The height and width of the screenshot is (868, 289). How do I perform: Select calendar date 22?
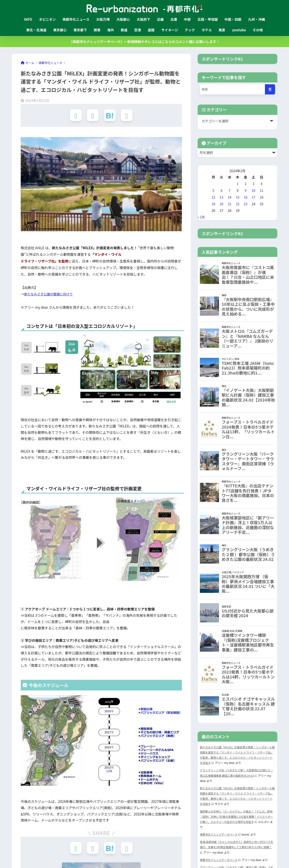pyautogui.click(x=237, y=204)
